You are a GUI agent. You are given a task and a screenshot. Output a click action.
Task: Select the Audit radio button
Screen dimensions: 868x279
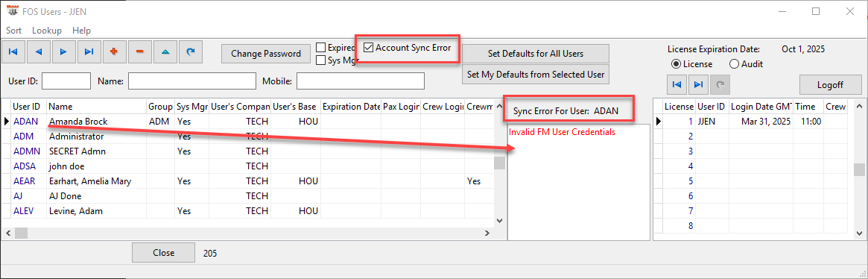pos(734,64)
